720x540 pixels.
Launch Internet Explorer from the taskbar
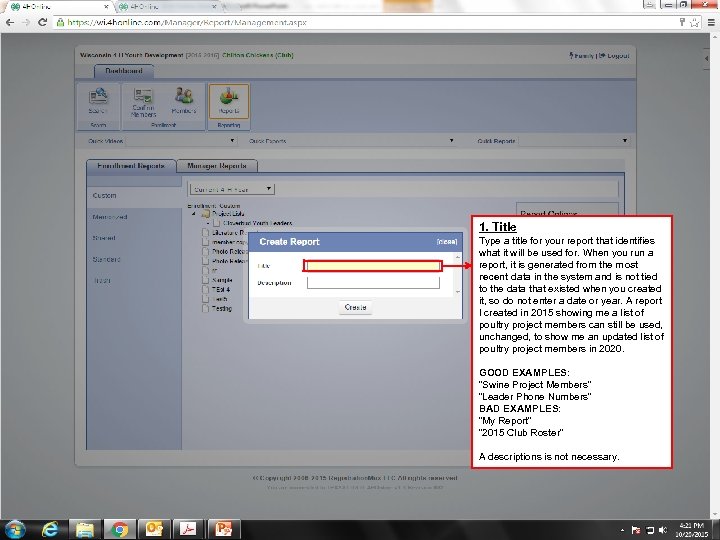click(x=50, y=530)
